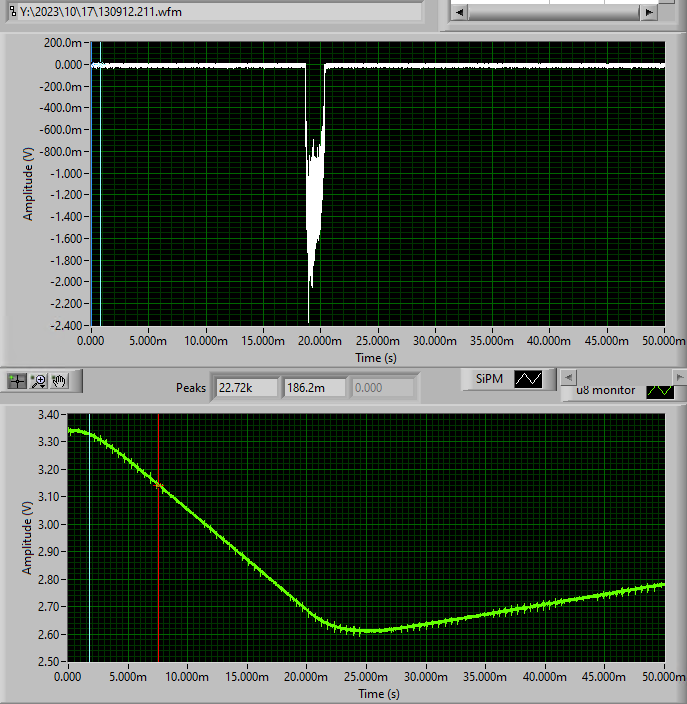Open the u8 monitor plot swatch
The image size is (687, 704).
pyautogui.click(x=660, y=391)
